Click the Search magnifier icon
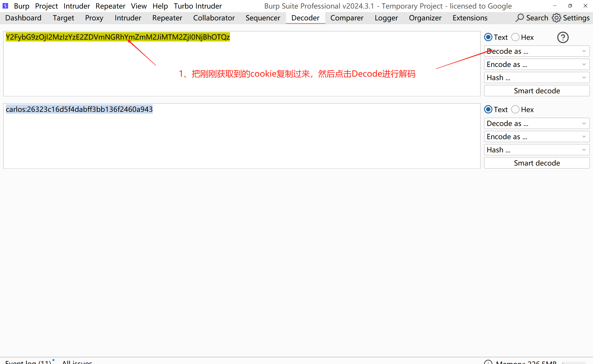The image size is (593, 364). [520, 18]
